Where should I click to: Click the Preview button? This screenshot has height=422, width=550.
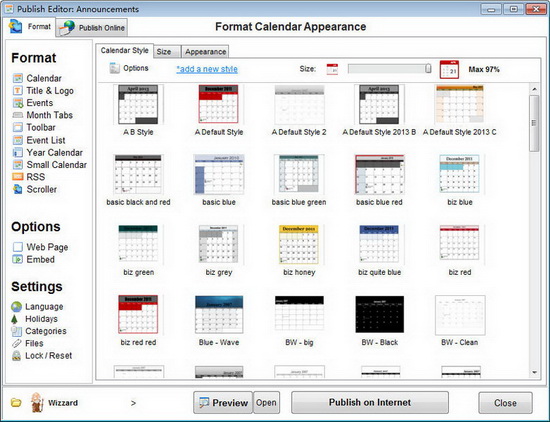pos(223,403)
